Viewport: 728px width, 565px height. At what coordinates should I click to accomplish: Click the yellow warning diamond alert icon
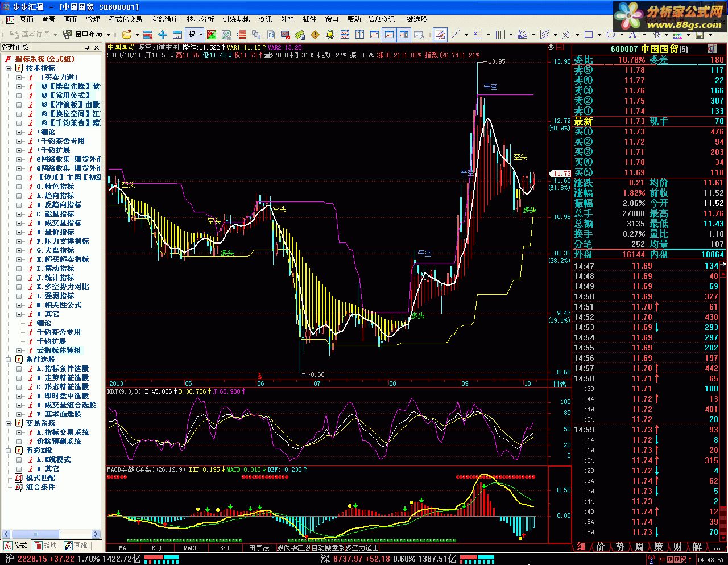point(315,34)
